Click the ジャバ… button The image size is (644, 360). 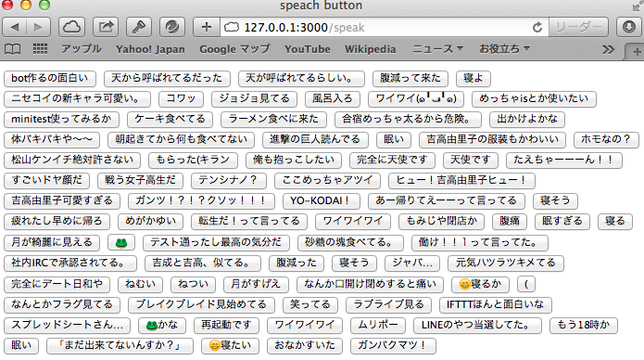coord(412,264)
